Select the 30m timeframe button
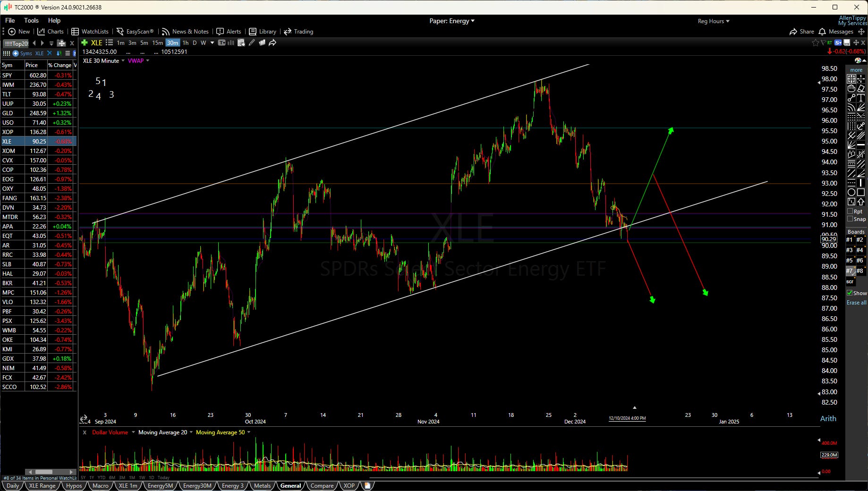Viewport: 868px width, 491px height. [172, 42]
